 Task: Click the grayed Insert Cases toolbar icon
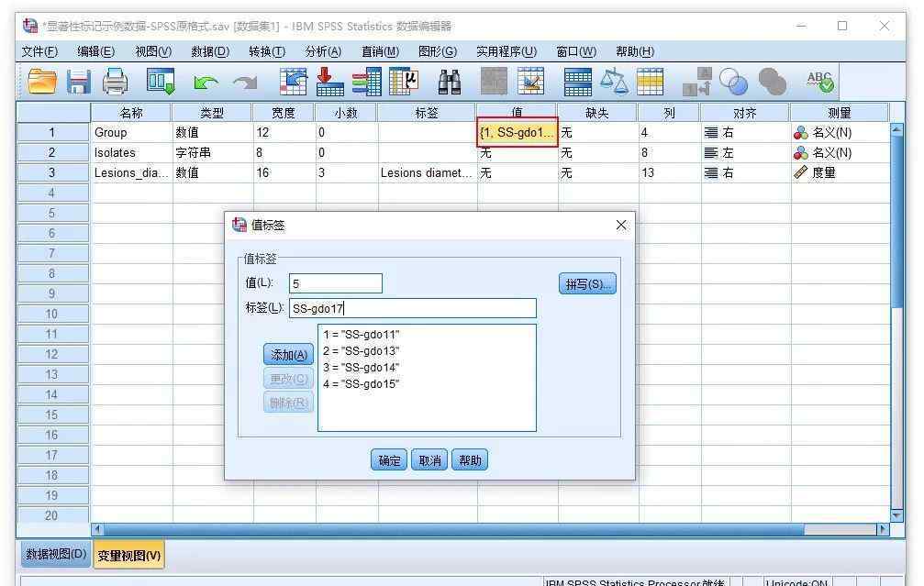(494, 82)
